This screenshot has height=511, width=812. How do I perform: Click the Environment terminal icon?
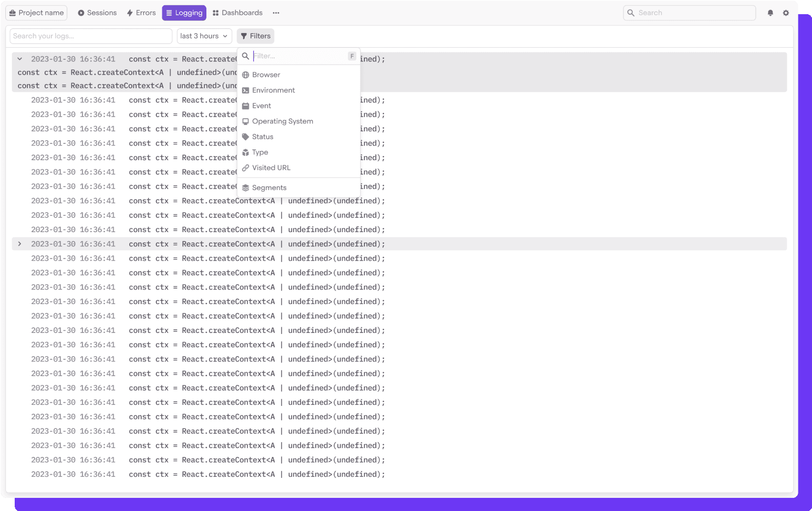(245, 90)
